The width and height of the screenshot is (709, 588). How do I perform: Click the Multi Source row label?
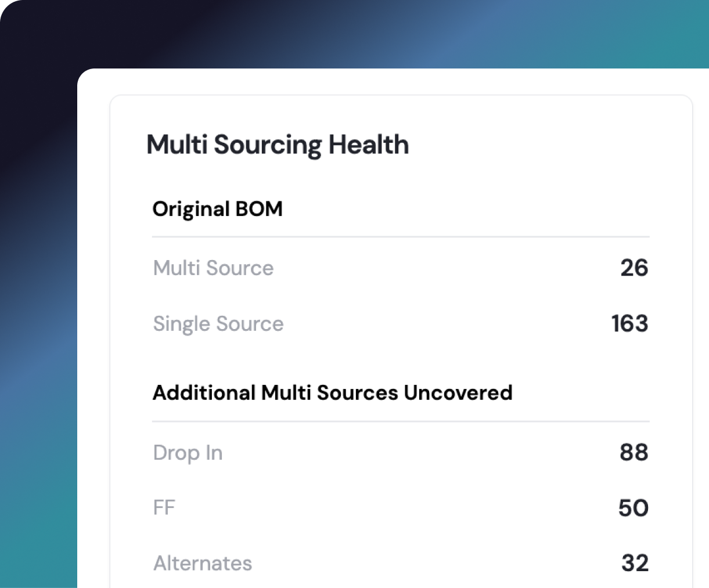tap(213, 268)
